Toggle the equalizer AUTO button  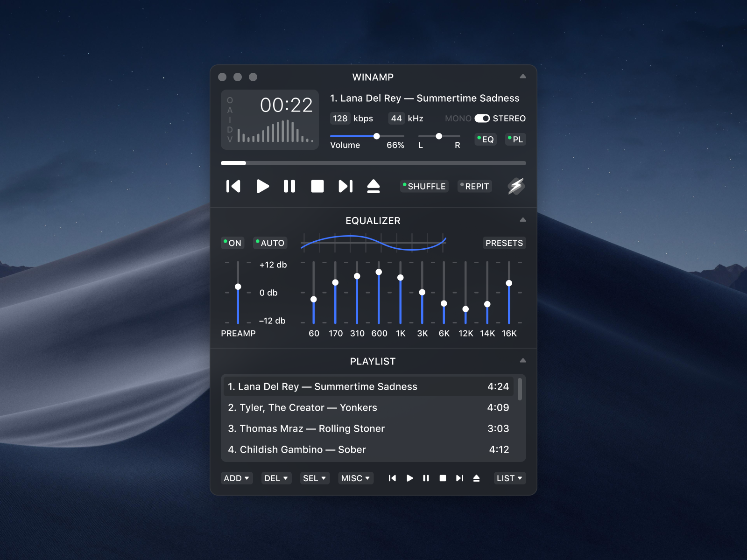(270, 243)
